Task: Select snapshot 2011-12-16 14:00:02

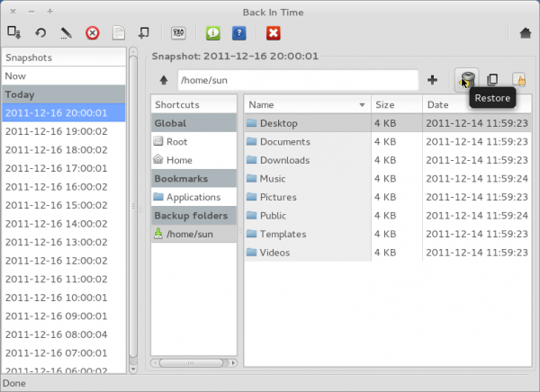Action: pyautogui.click(x=64, y=224)
